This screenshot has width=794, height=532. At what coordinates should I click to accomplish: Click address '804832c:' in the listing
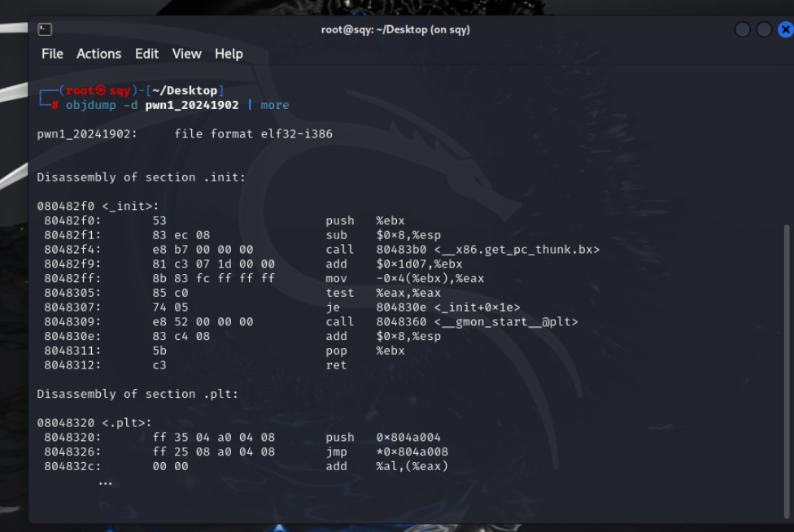tap(72, 466)
